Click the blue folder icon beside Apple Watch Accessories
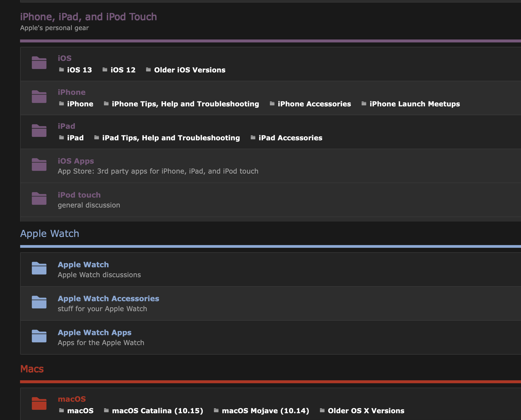The image size is (521, 420). 39,302
